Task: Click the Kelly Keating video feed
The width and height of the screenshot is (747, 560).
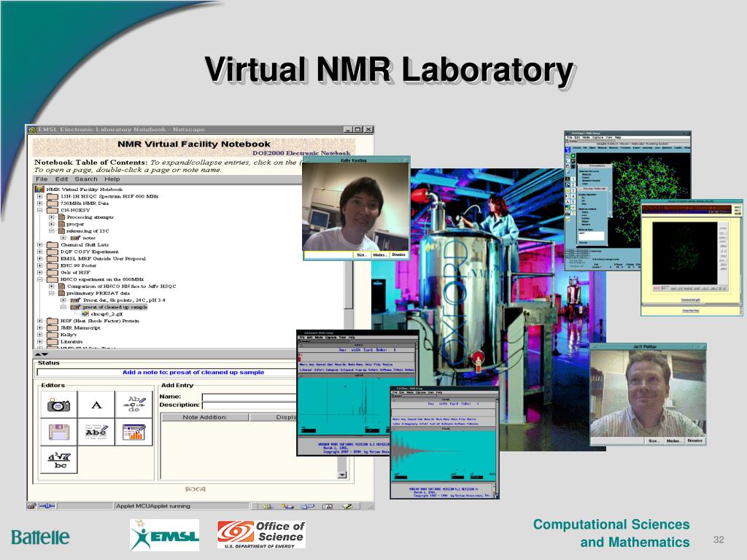Action: [356, 207]
